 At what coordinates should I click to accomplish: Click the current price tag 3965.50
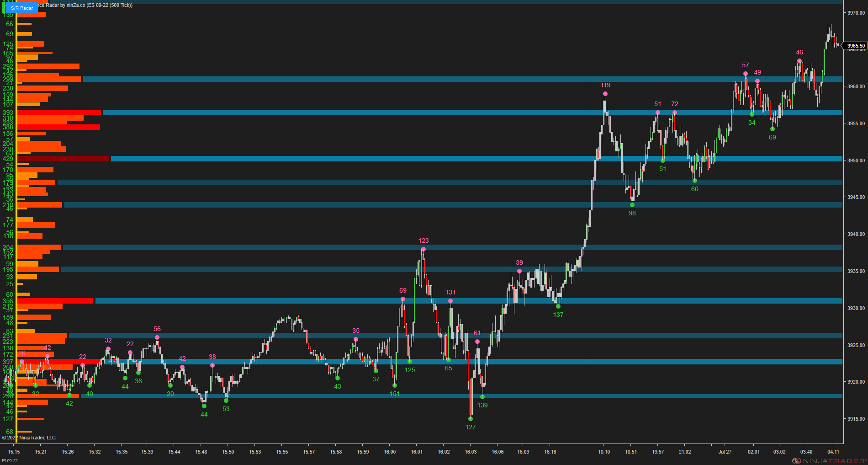855,46
